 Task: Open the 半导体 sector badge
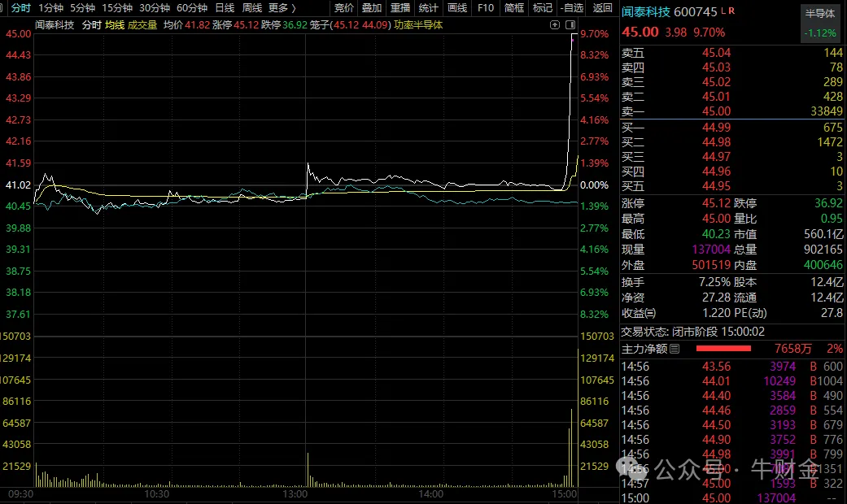(819, 14)
